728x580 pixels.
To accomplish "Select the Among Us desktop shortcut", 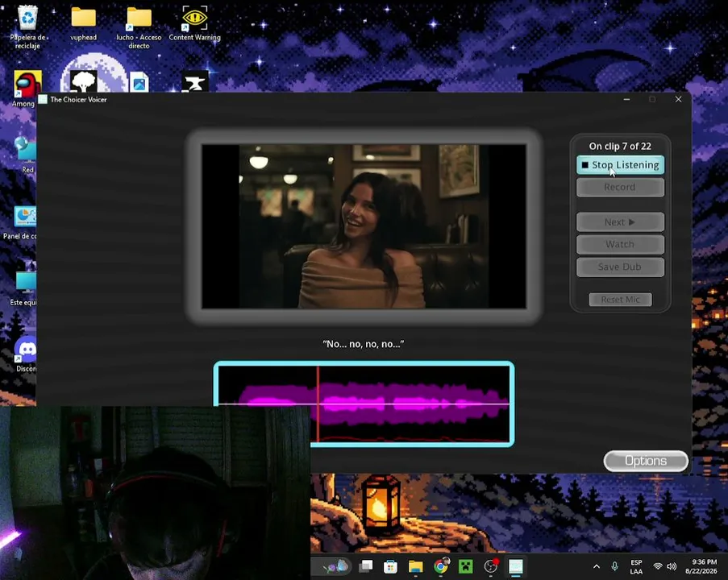I will [27, 89].
